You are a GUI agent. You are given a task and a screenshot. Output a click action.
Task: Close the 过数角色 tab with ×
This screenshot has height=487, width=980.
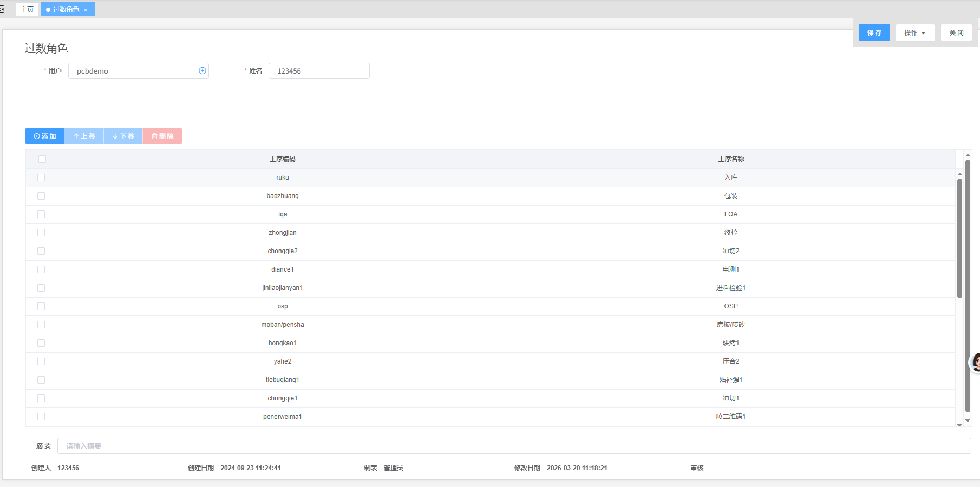point(86,10)
